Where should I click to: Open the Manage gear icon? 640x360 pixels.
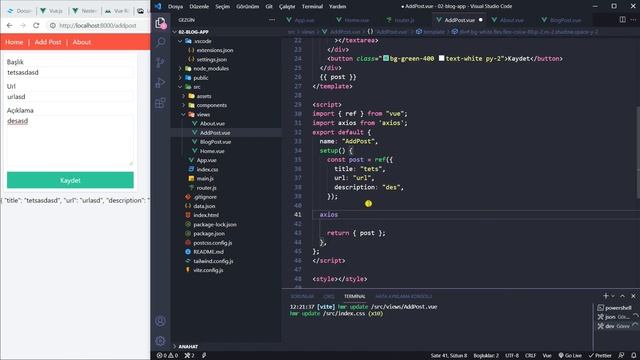(x=160, y=340)
